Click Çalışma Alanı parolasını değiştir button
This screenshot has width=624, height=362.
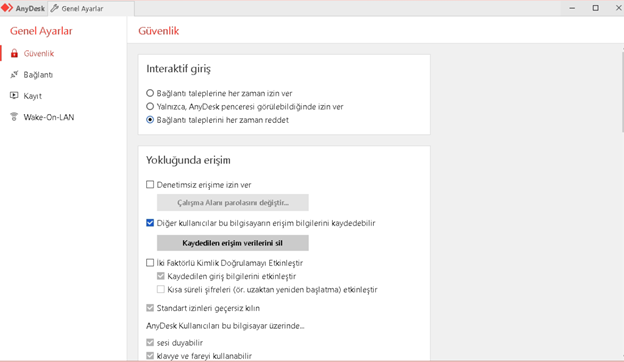point(232,202)
